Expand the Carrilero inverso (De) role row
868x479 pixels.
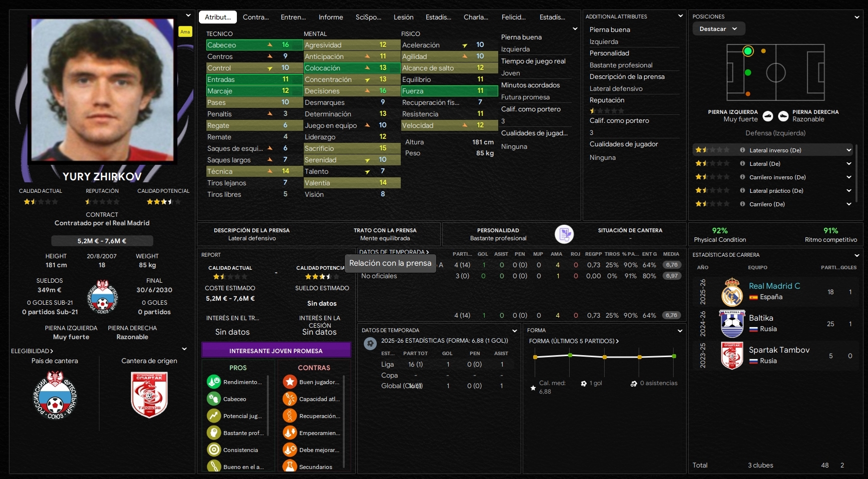[x=849, y=177]
